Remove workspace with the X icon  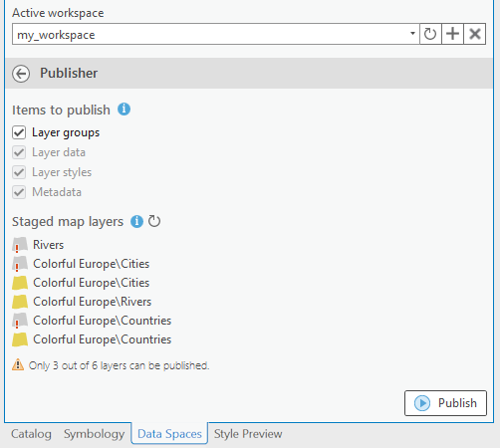pyautogui.click(x=475, y=34)
